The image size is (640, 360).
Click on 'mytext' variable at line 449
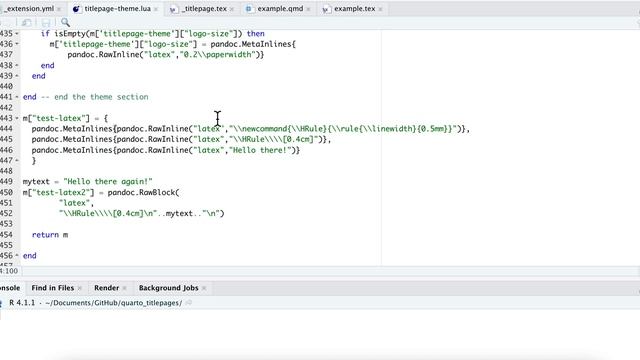tap(36, 182)
